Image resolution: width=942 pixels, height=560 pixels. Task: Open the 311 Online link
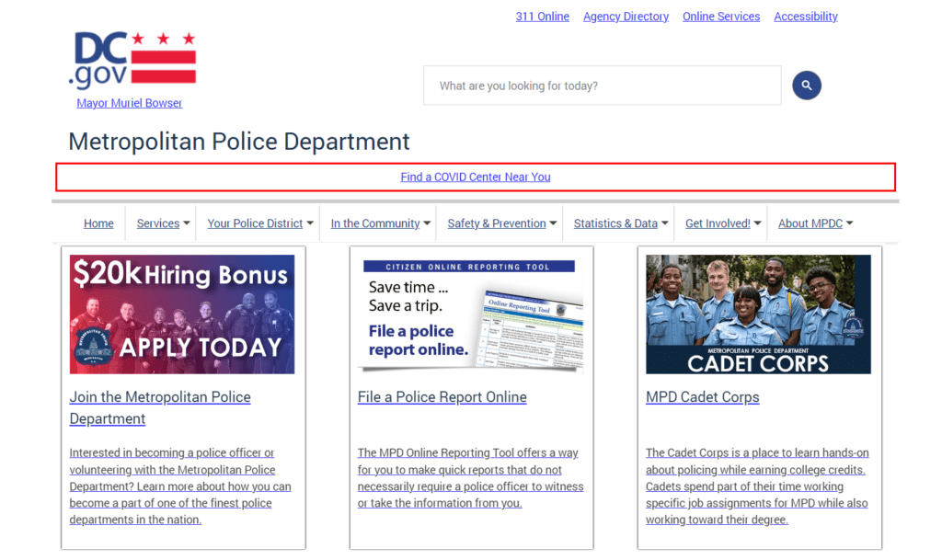pyautogui.click(x=542, y=16)
